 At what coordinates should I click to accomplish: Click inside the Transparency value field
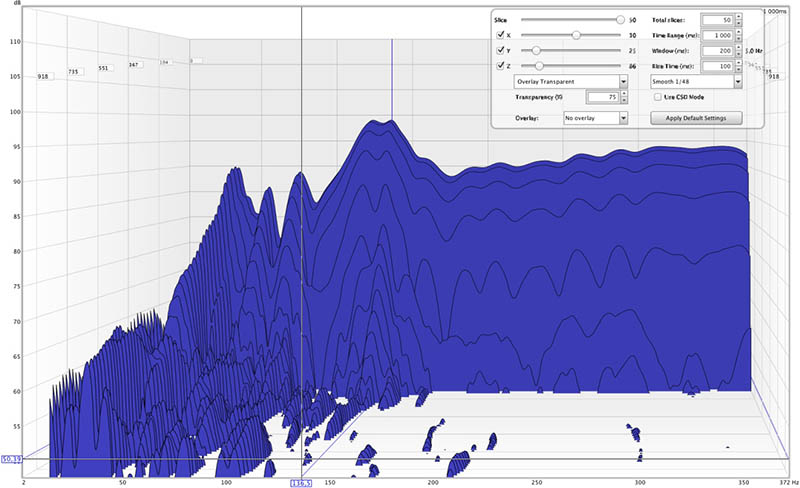pos(602,97)
